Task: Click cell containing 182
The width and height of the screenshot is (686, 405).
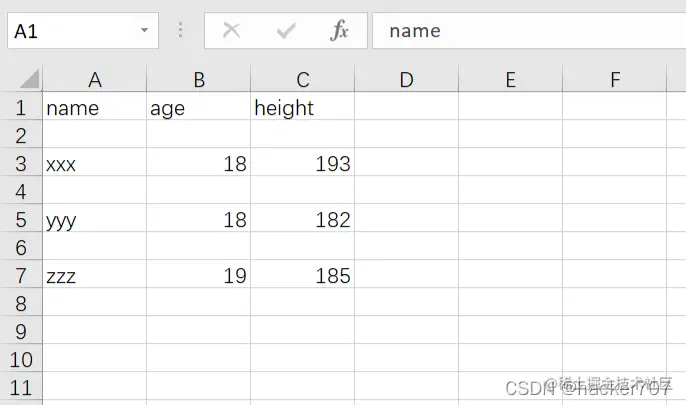Action: click(x=303, y=220)
